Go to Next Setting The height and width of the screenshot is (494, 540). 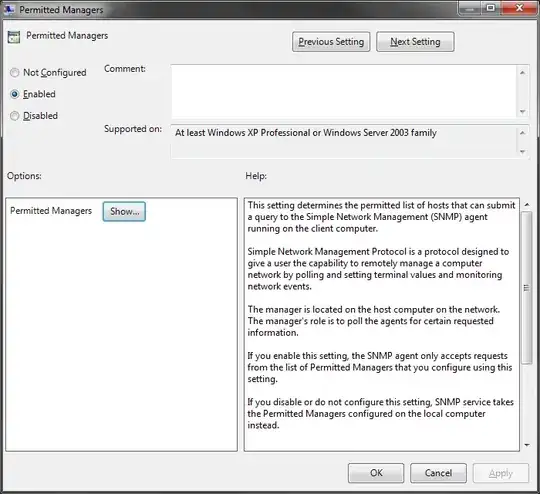click(x=415, y=42)
